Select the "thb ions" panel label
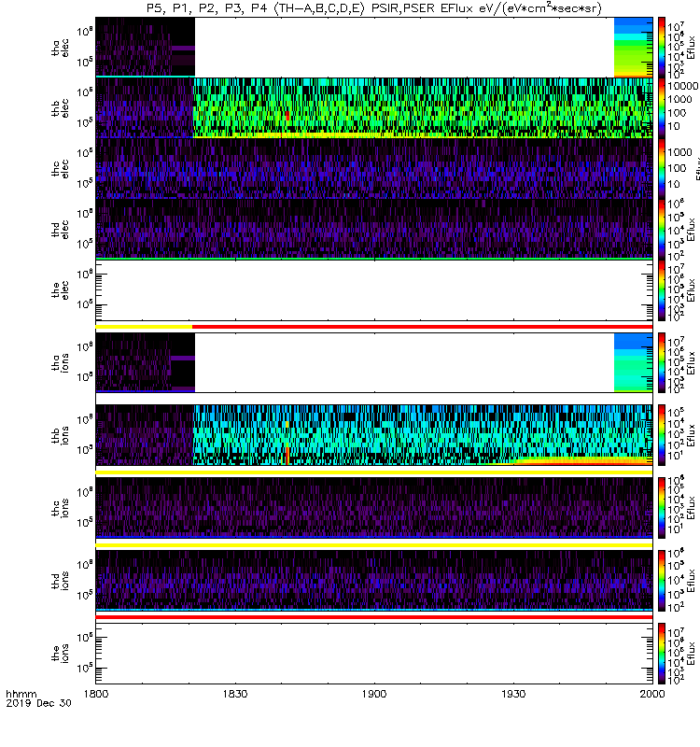This screenshot has width=700, height=747. [x=60, y=435]
